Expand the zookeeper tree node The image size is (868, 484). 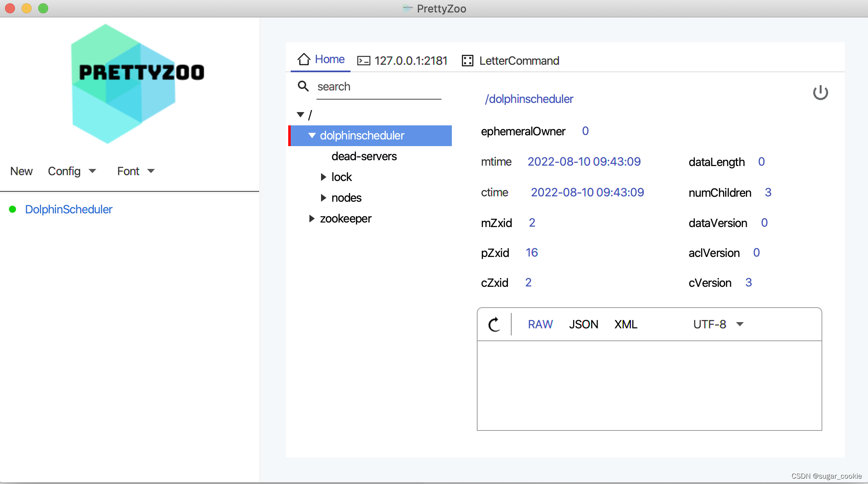(x=312, y=219)
